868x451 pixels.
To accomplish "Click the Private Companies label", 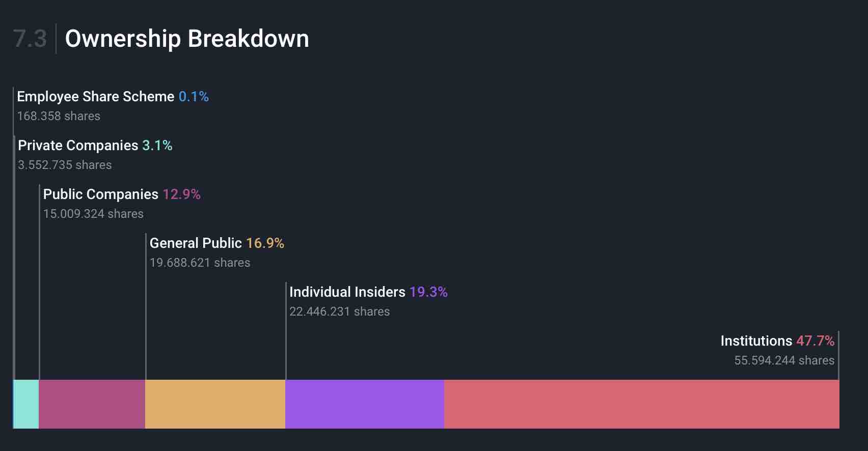I will point(78,146).
